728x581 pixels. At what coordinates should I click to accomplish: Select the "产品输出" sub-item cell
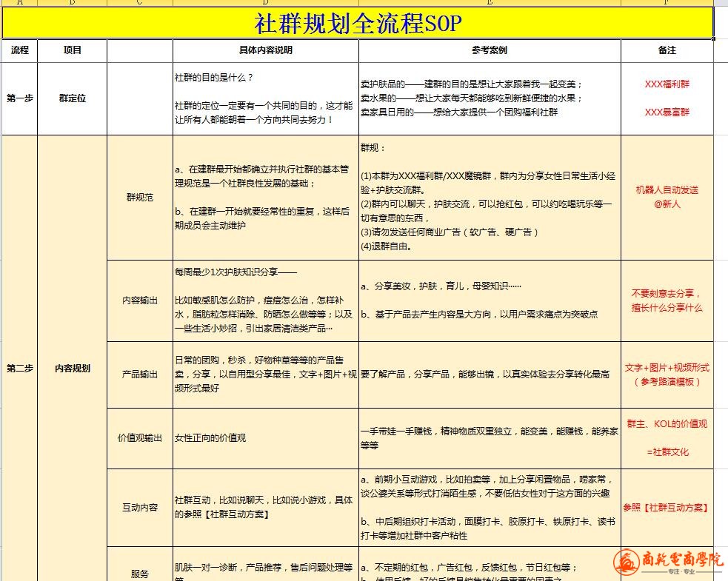(x=140, y=375)
